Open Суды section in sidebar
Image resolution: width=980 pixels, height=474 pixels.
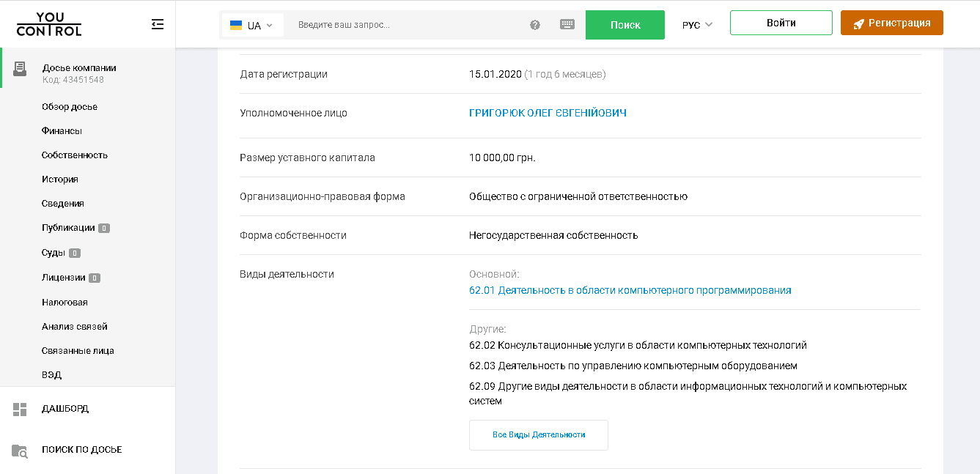54,253
